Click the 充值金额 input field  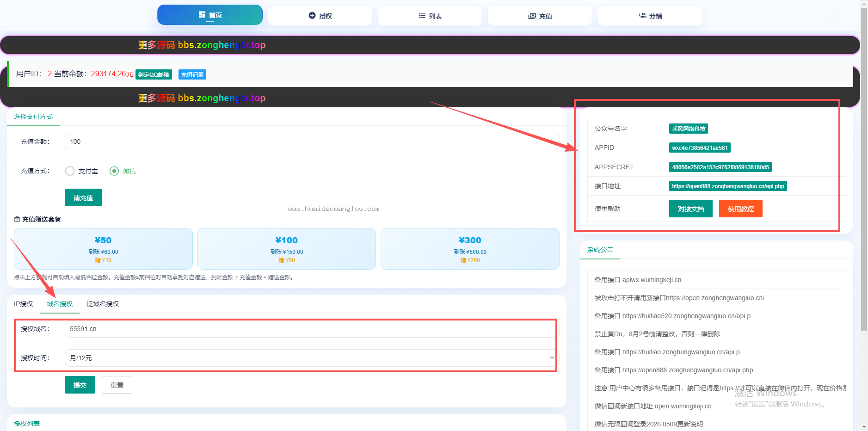tap(312, 142)
